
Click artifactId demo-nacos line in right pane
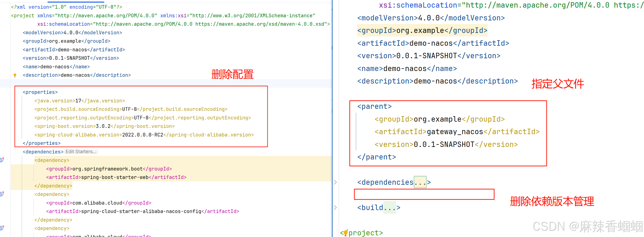pyautogui.click(x=433, y=43)
